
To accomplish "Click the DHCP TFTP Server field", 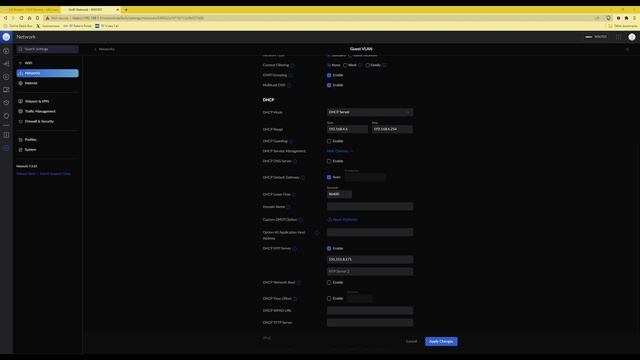I will [x=370, y=323].
